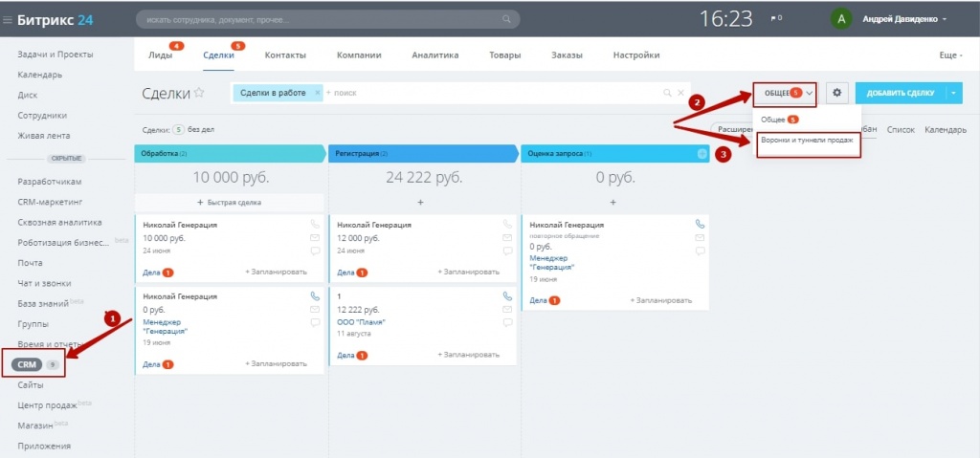Switch to the Лиды tab

(x=161, y=55)
